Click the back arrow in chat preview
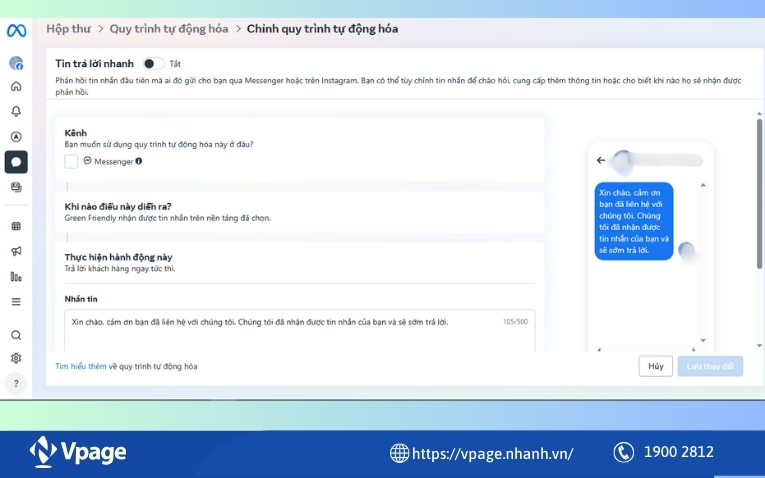Screen dimensions: 765x478 (x=601, y=160)
